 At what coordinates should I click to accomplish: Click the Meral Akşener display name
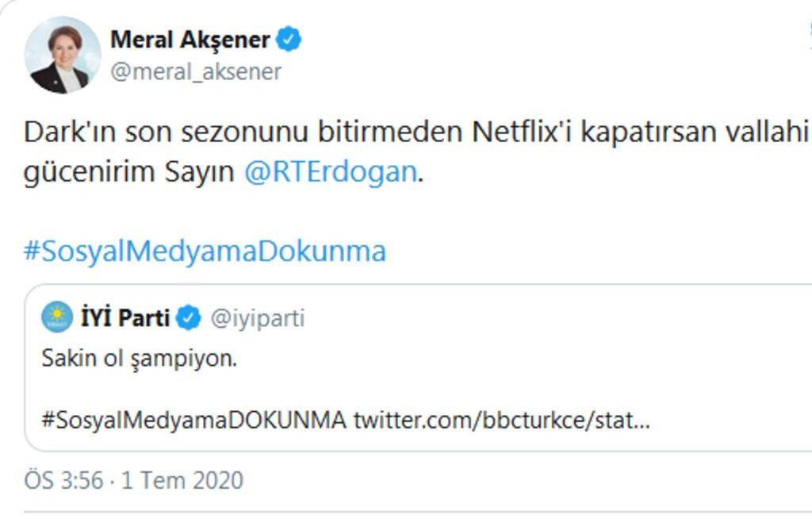190,39
